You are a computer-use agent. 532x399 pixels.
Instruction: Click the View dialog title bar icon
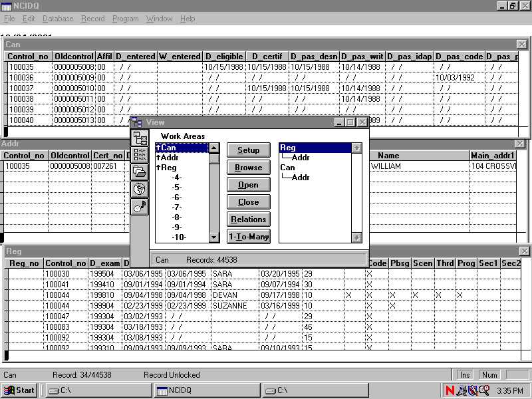tap(137, 122)
